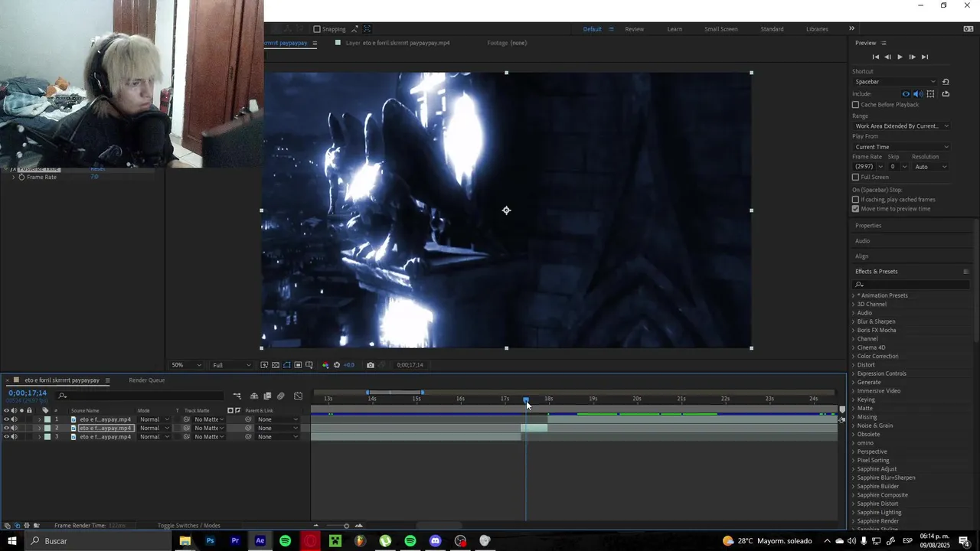Open the Preview panel menu icon
The image size is (980, 551).
[884, 43]
